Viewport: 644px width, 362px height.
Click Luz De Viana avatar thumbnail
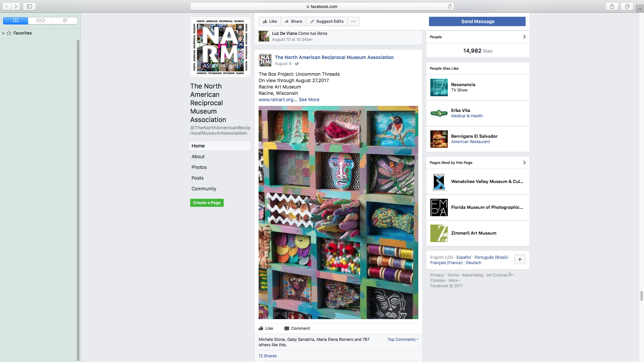[x=264, y=36]
